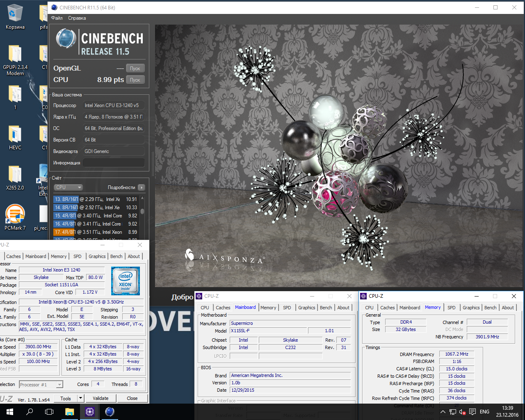
Task: Click the muted volume tray icon
Action: pos(463,412)
